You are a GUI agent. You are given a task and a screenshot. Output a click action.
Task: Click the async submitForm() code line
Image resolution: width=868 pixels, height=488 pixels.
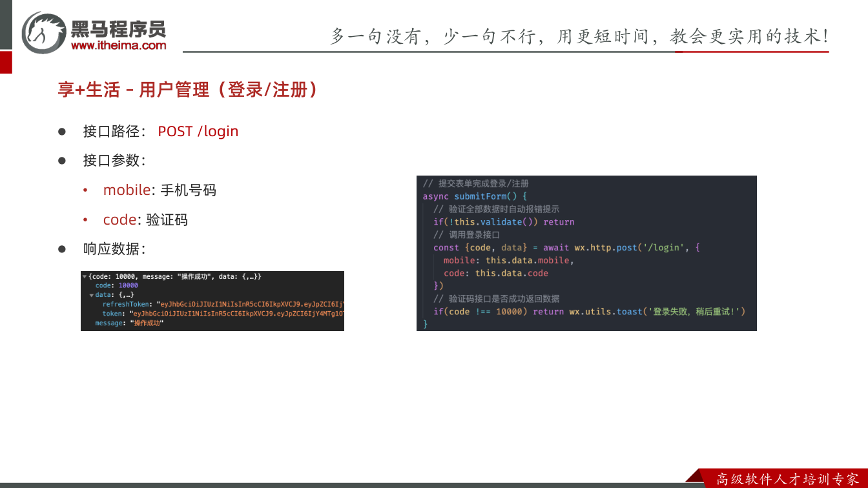(x=475, y=196)
